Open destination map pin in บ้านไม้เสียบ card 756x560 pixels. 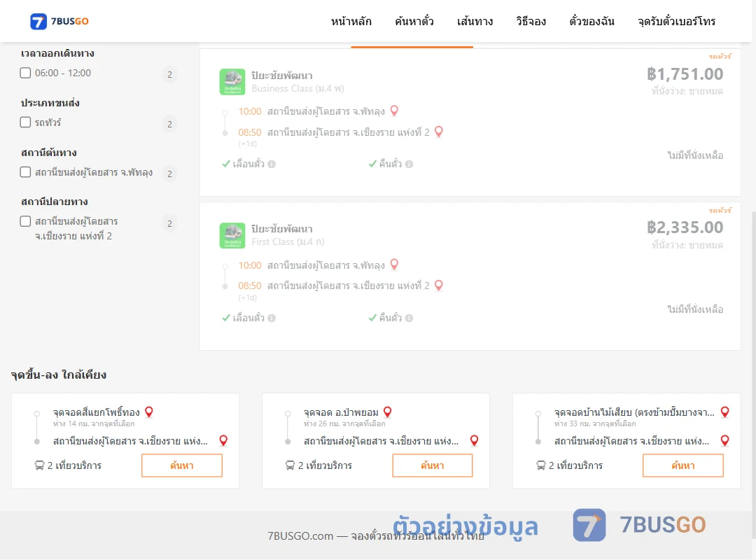coord(724,440)
